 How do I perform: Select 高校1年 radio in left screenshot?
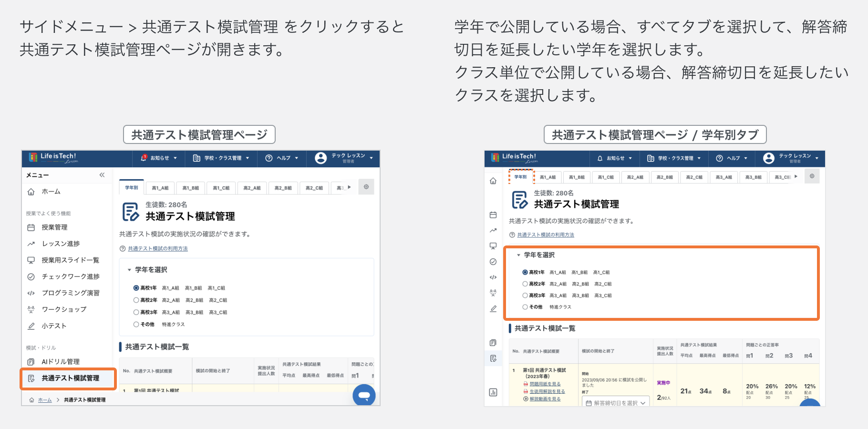point(136,288)
